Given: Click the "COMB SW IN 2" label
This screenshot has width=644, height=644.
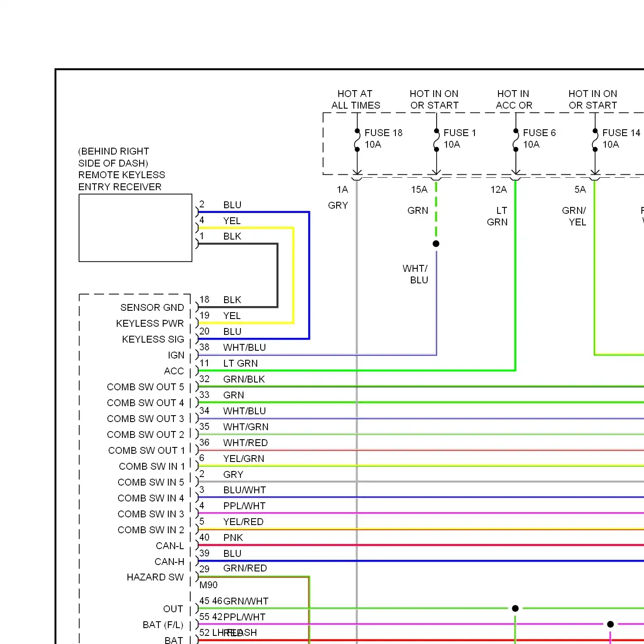Looking at the screenshot, I should [151, 530].
